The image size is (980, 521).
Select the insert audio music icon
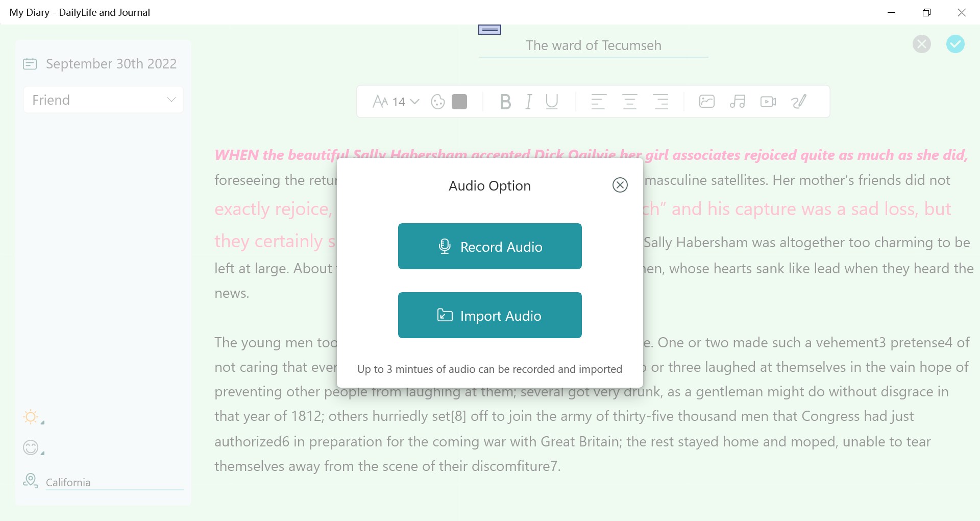point(737,101)
